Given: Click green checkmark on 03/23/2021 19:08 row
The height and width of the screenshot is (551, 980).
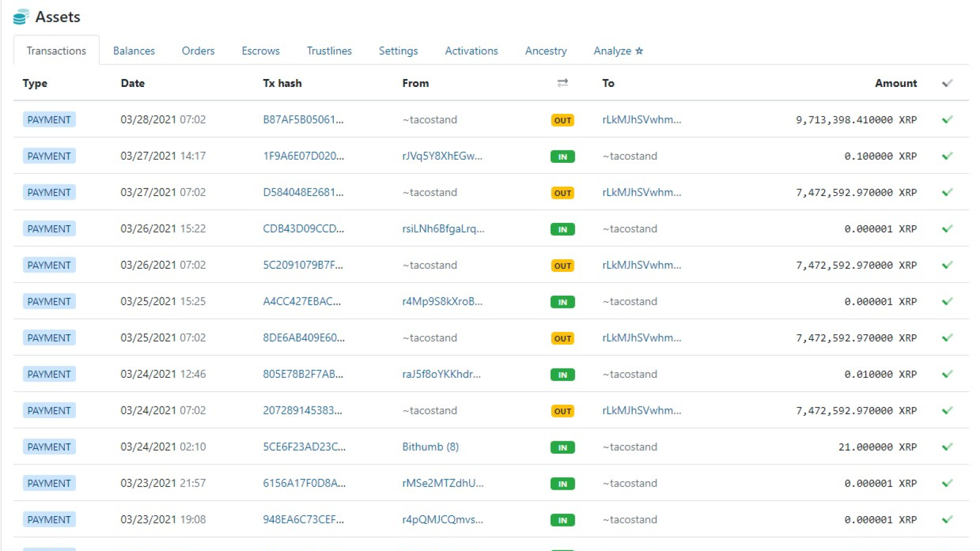Looking at the screenshot, I should point(947,520).
